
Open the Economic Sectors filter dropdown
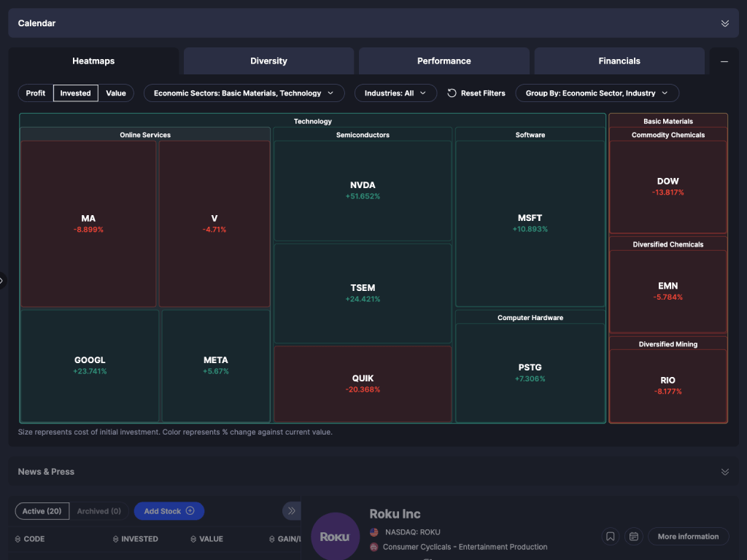click(244, 93)
